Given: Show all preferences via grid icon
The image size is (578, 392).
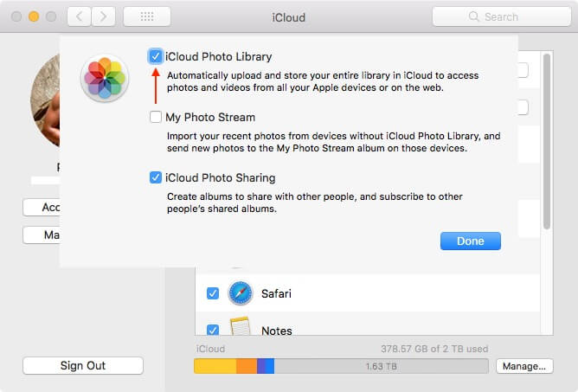Looking at the screenshot, I should [147, 16].
